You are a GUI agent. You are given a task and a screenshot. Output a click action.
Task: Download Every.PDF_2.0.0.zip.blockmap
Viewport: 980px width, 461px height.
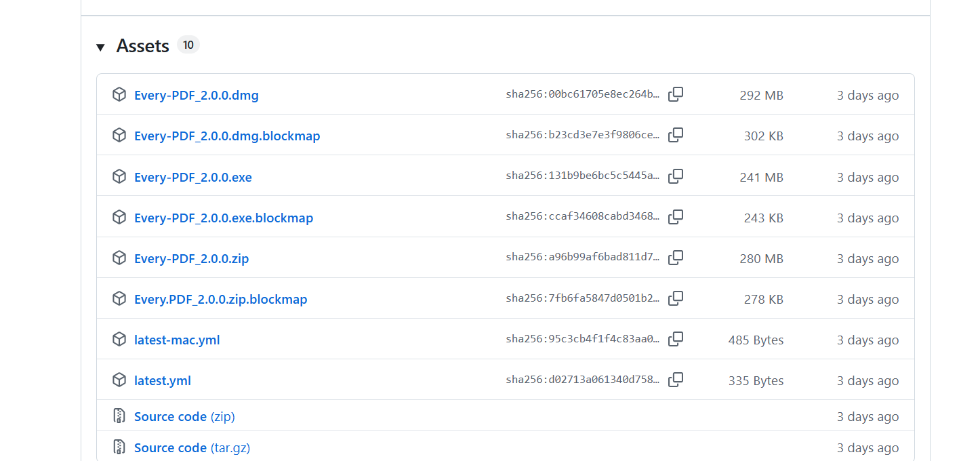(221, 300)
